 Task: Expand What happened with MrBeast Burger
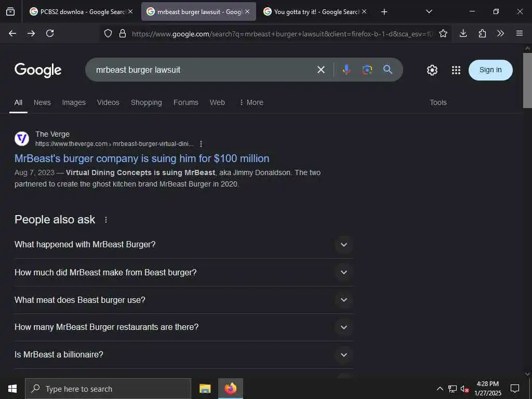(x=183, y=245)
